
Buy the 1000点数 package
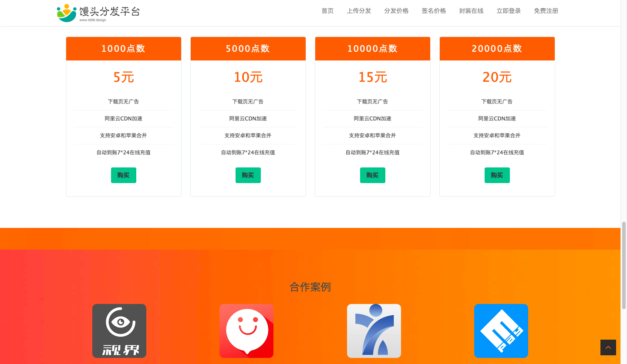click(x=124, y=175)
